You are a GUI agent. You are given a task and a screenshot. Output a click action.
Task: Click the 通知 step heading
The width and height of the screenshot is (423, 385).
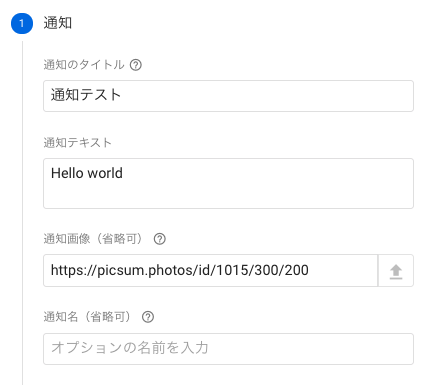tap(58, 23)
